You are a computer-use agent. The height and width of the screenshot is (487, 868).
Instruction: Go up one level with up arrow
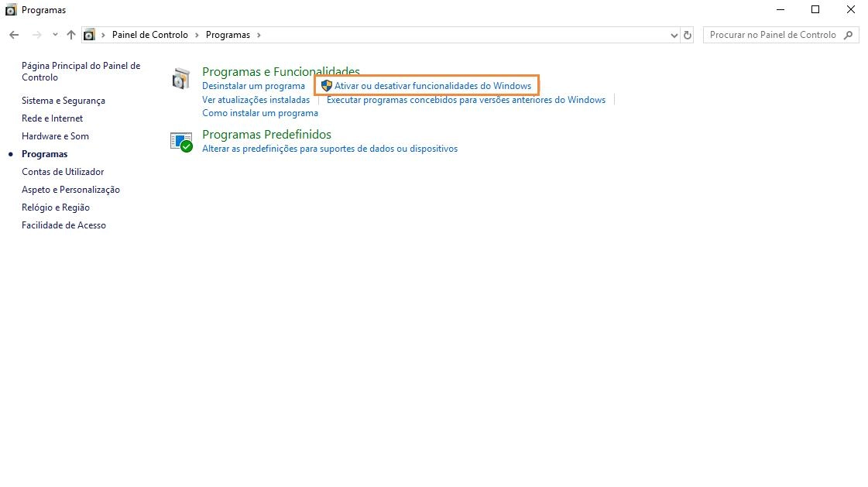point(71,35)
